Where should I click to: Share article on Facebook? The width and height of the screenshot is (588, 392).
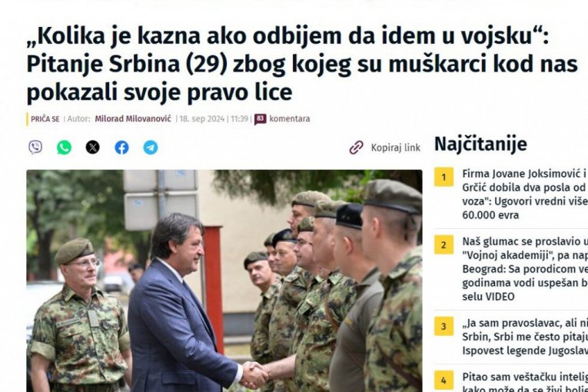[121, 148]
